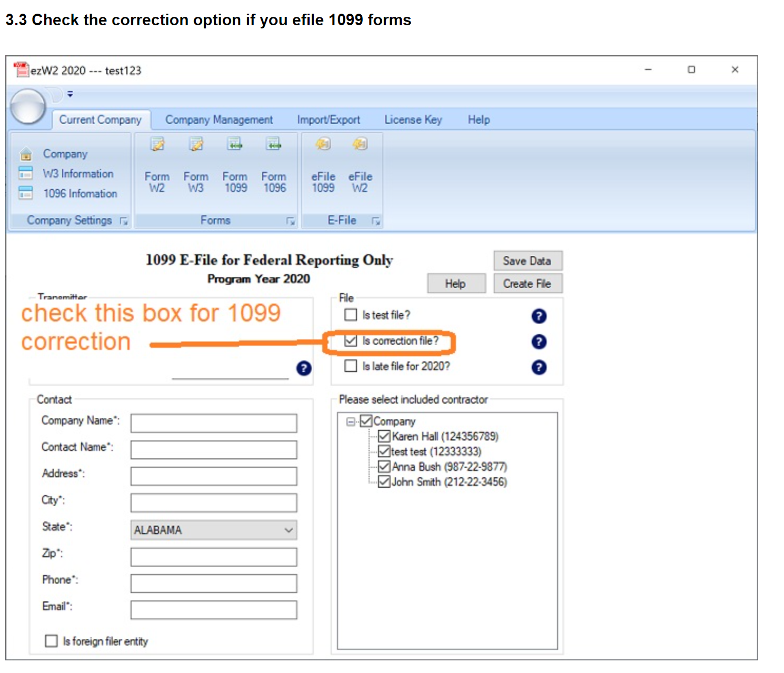784x673 pixels.
Task: Click the Save Data button
Action: pyautogui.click(x=528, y=261)
